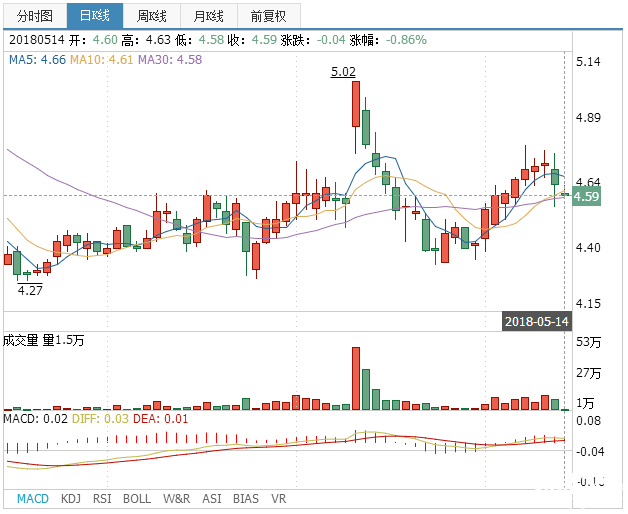Screen dimensions: 628x514
Task: Click the DIFF: 0.03 value text
Action: (x=100, y=419)
